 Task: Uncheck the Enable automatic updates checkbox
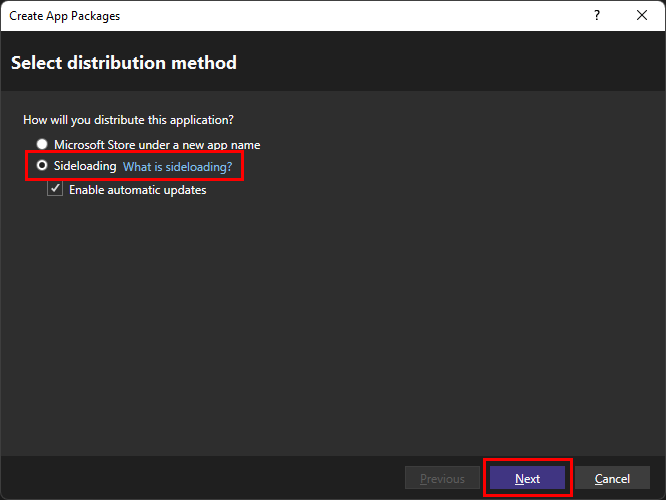click(x=55, y=190)
